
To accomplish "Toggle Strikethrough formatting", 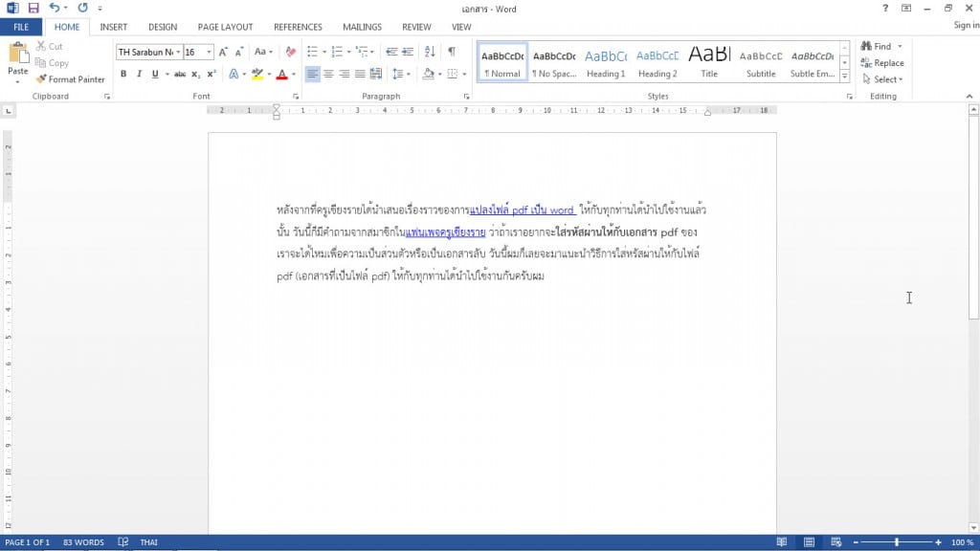I will tap(180, 74).
